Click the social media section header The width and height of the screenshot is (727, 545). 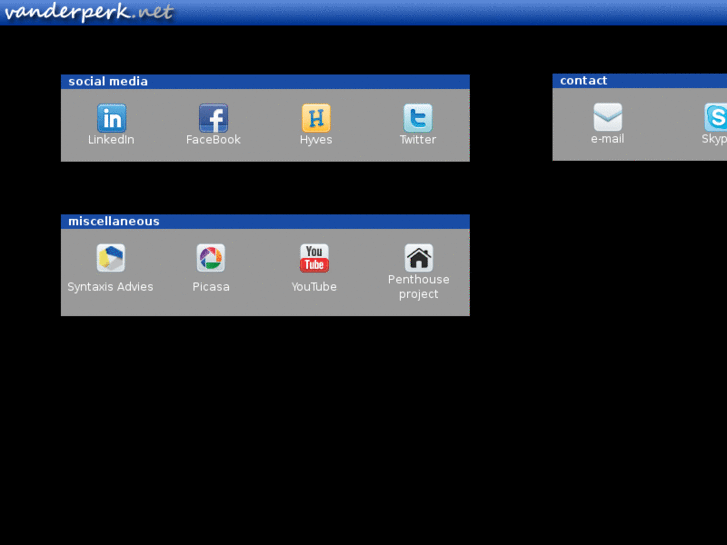pyautogui.click(x=265, y=82)
